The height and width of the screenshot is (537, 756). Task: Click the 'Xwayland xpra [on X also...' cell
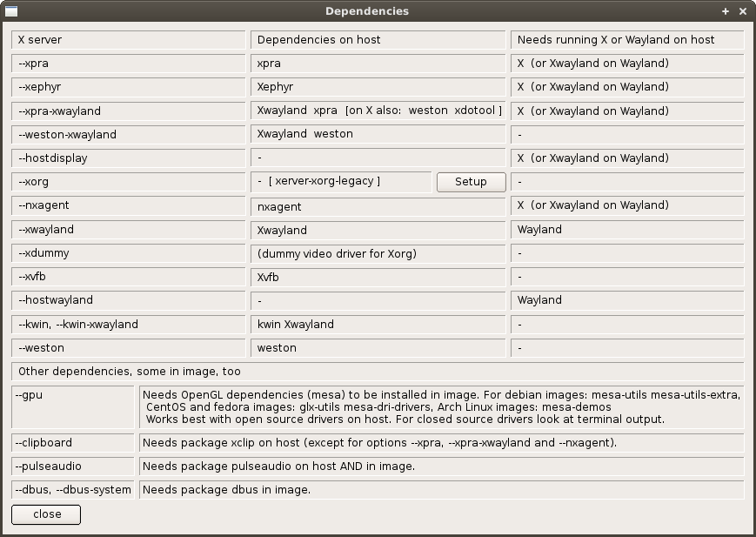point(378,111)
